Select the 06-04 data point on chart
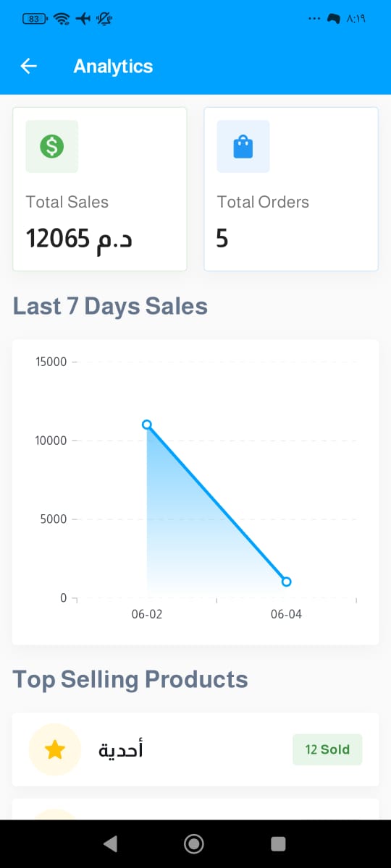Screen dimensions: 391x868 pos(286,582)
